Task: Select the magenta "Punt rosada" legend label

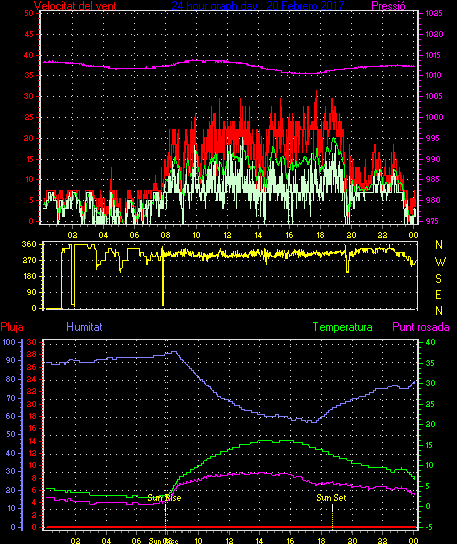Action: 421,327
